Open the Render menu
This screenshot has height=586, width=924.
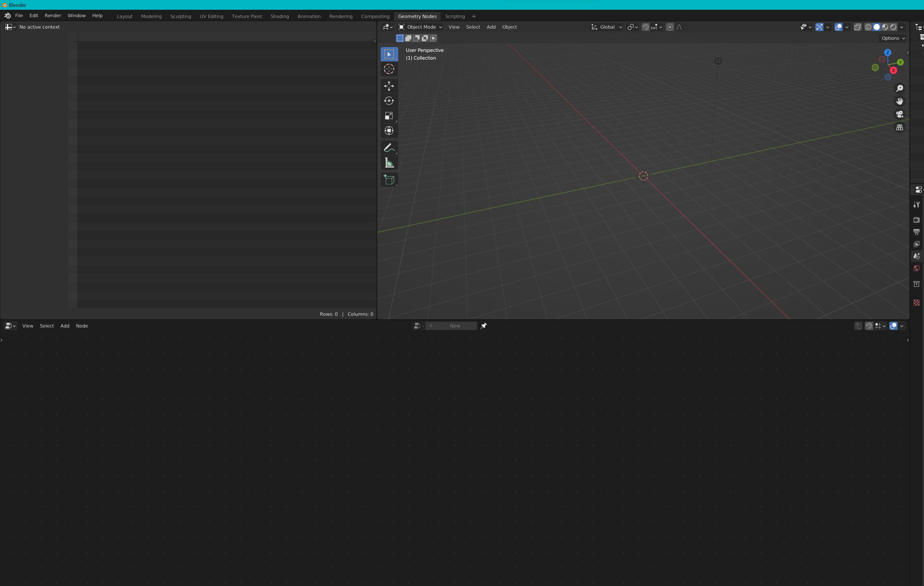point(52,16)
